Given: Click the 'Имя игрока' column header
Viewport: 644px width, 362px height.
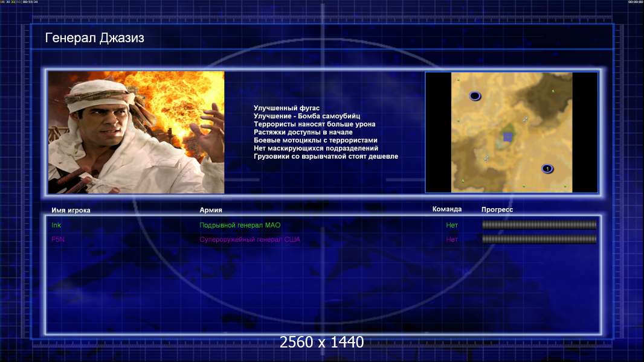Looking at the screenshot, I should (x=71, y=211).
